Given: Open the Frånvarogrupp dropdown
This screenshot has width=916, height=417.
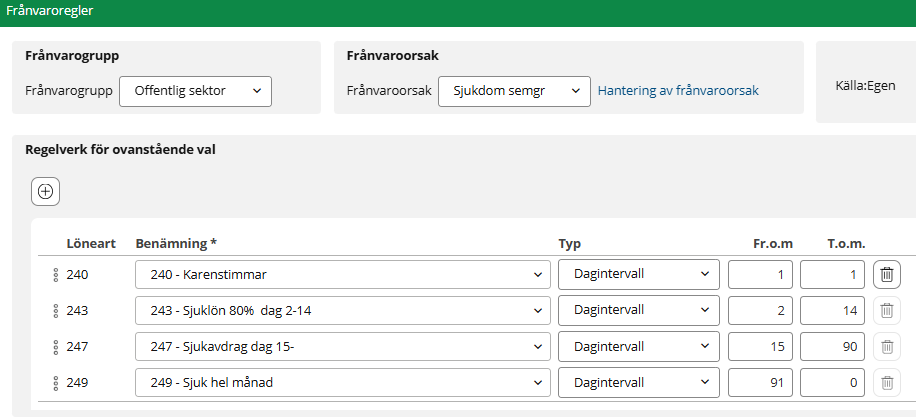Looking at the screenshot, I should click(x=195, y=91).
